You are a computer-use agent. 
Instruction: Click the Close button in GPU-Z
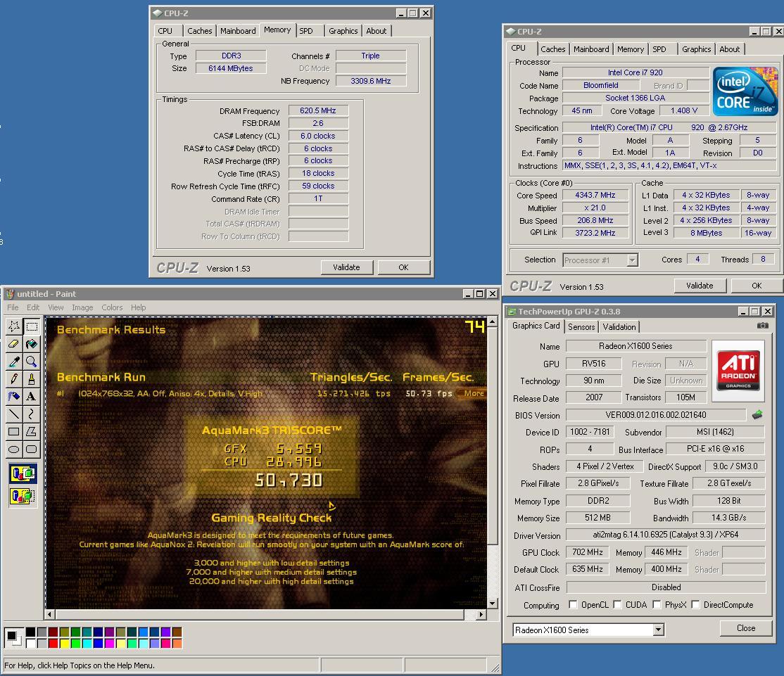(745, 628)
